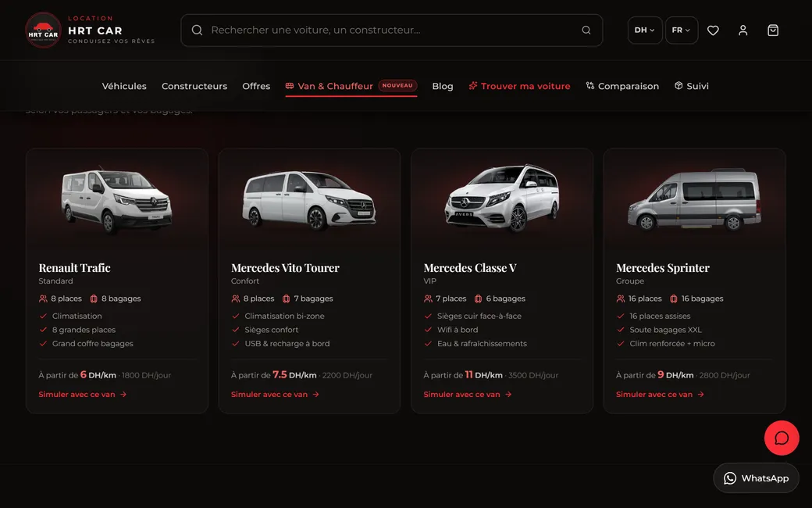Click the people icon for Renault Trafic 8 places
The height and width of the screenshot is (508, 812).
[x=43, y=299]
